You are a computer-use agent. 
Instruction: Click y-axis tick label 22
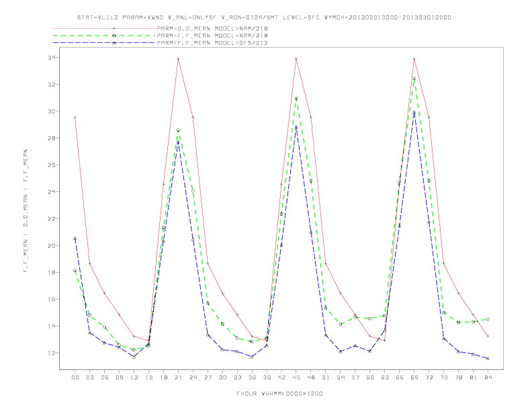click(52, 219)
